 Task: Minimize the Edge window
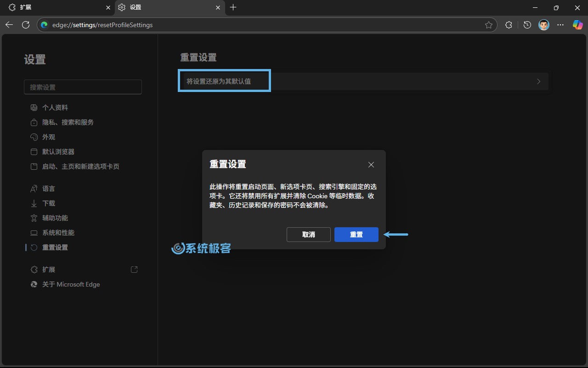click(x=535, y=7)
